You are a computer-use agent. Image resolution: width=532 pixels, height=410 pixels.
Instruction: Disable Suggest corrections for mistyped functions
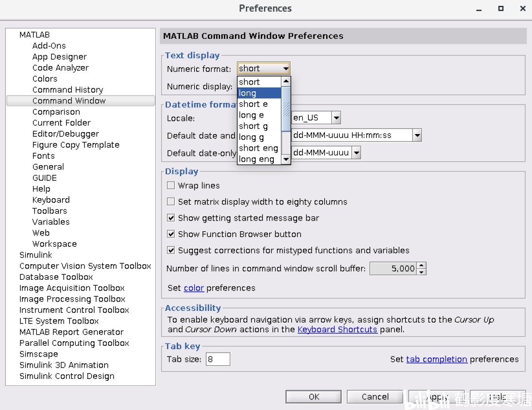pos(171,250)
